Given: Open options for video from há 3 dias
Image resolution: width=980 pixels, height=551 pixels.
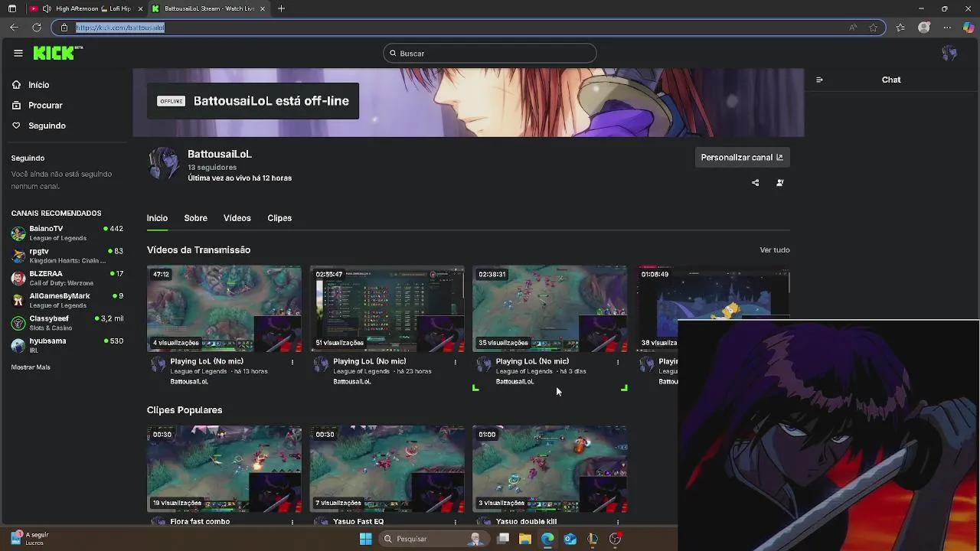Looking at the screenshot, I should click(618, 362).
